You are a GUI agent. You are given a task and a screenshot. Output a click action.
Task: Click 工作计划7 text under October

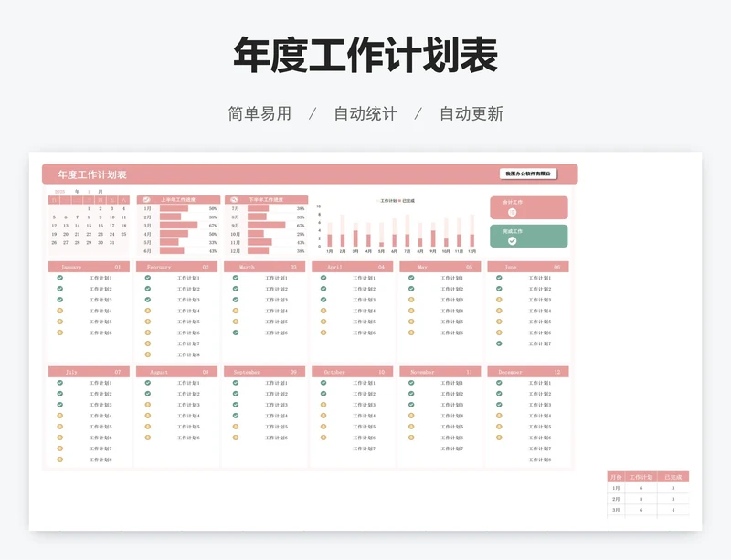[364, 449]
